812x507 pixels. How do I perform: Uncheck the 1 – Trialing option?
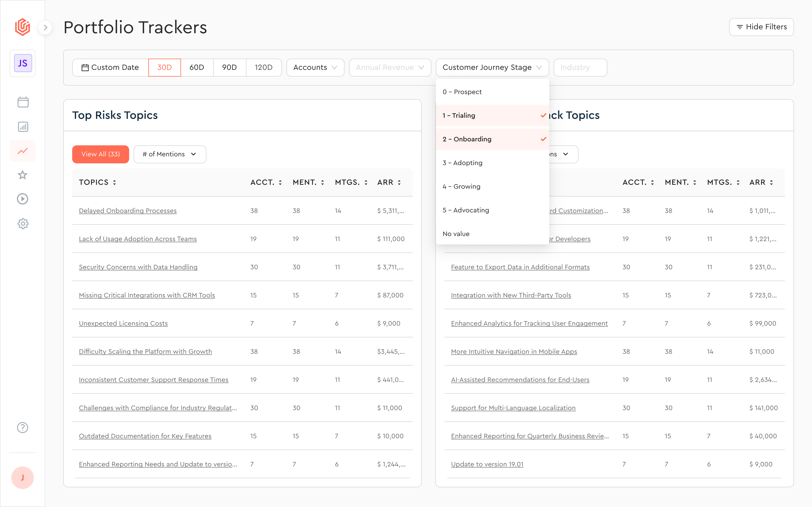coord(492,116)
